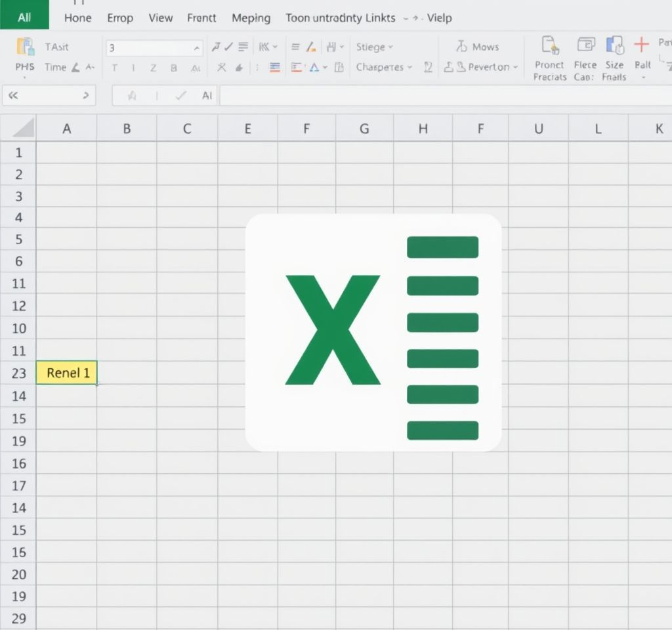Click the flame icon in formula bar
672x630 pixels.
pyautogui.click(x=132, y=96)
